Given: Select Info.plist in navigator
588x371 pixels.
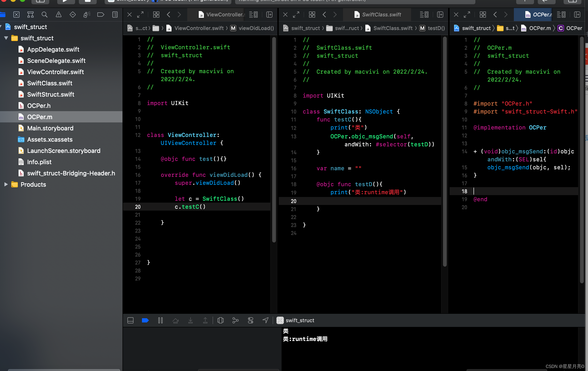Looking at the screenshot, I should [39, 162].
